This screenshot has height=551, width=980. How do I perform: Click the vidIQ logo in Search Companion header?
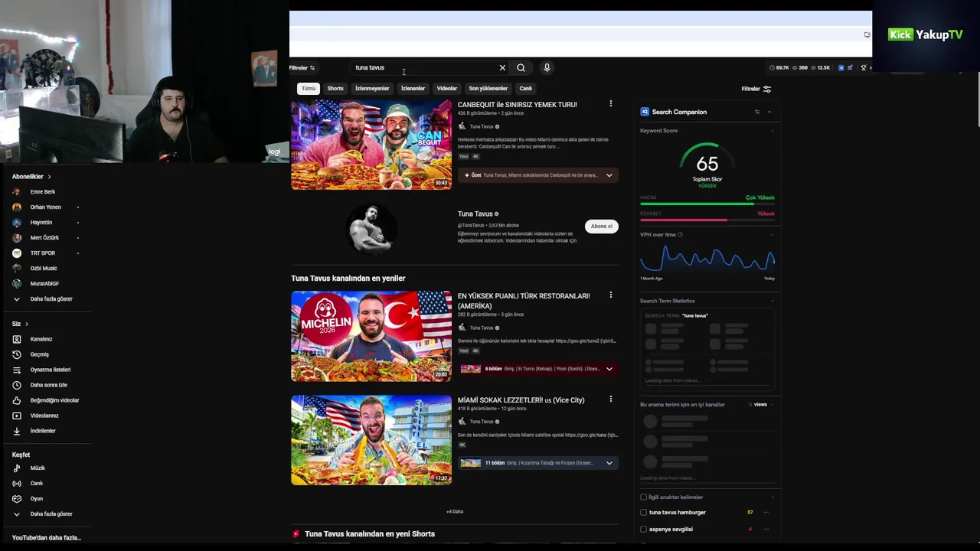(x=645, y=112)
